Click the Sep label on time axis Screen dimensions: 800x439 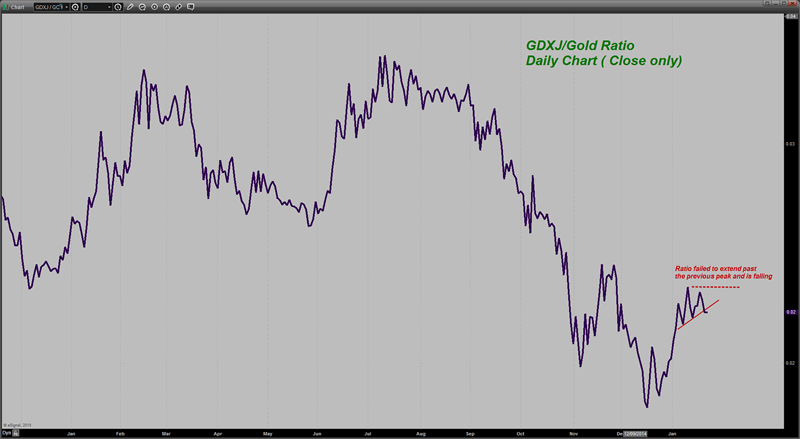tap(470, 434)
